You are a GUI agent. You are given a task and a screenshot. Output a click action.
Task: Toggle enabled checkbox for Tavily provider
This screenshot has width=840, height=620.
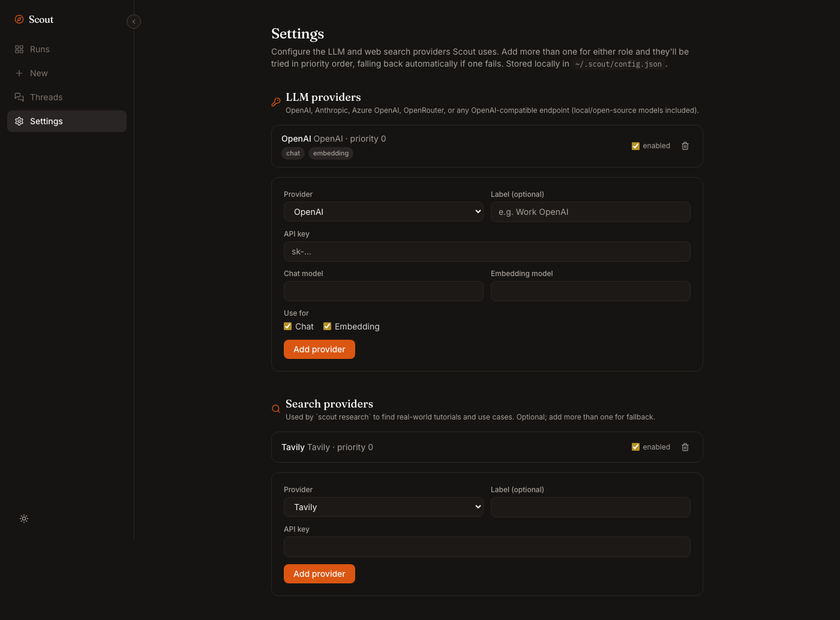pos(635,447)
